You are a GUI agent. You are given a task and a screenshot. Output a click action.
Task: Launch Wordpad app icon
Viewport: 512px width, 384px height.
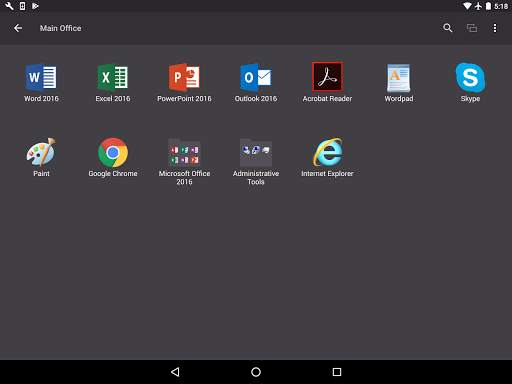tap(399, 78)
